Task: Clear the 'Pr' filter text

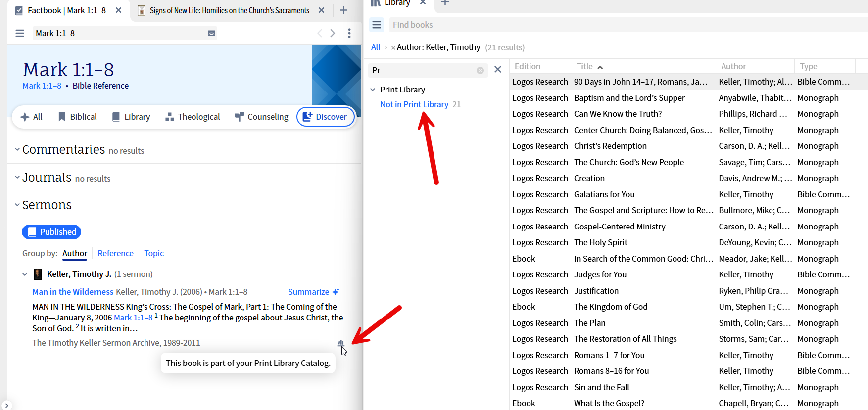Action: [x=480, y=70]
